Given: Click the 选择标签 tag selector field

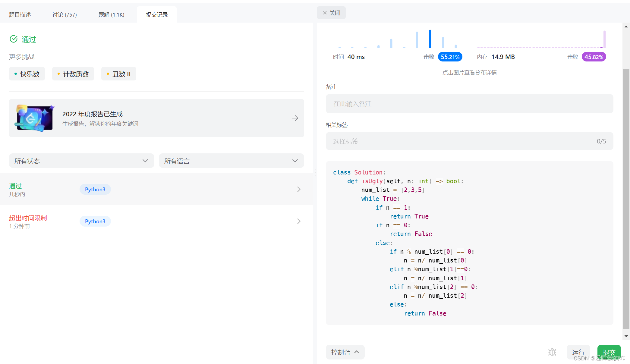Looking at the screenshot, I should click(469, 141).
